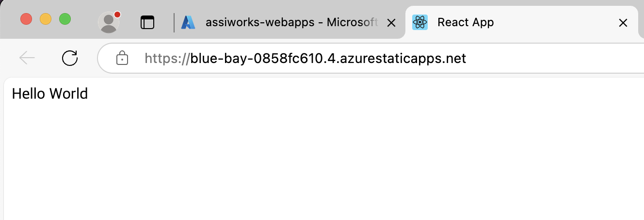Minimize the window with the yellow button
The image size is (644, 220).
(46, 19)
